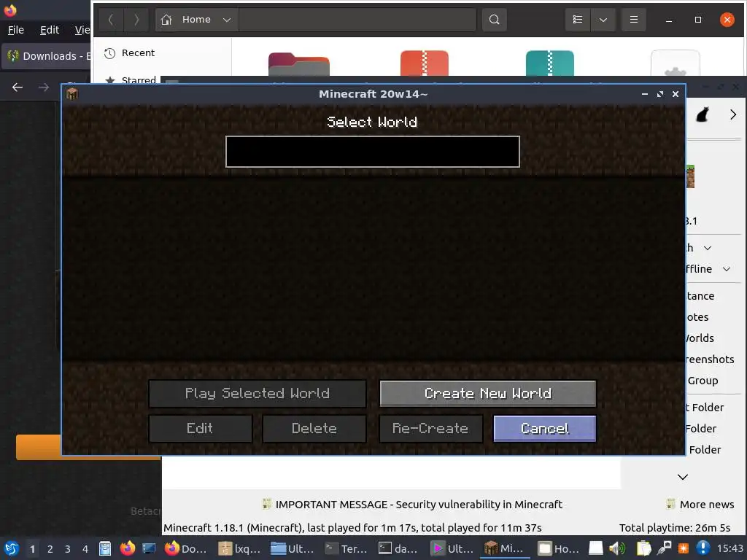Click the file manager quick-launch icon in taskbar
Image resolution: width=747 pixels, height=560 pixels.
(105, 548)
